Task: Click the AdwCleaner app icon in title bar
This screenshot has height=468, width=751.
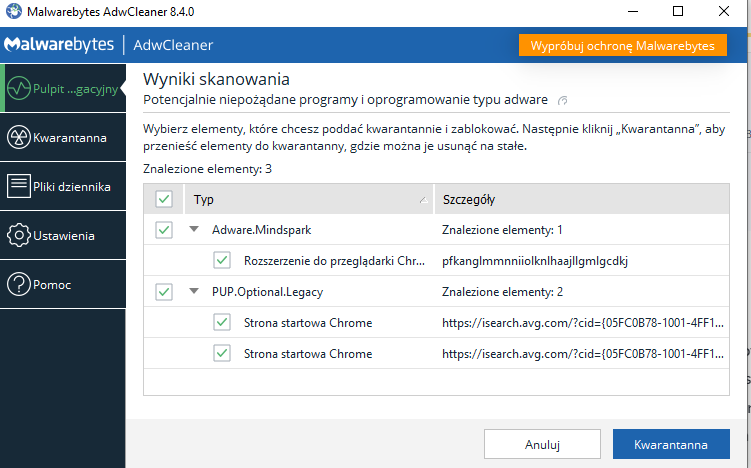Action: (x=14, y=11)
